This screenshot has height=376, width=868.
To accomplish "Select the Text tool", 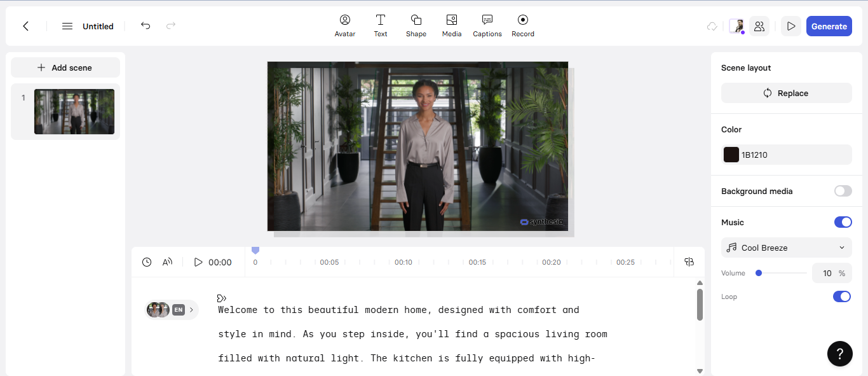I will coord(381,26).
